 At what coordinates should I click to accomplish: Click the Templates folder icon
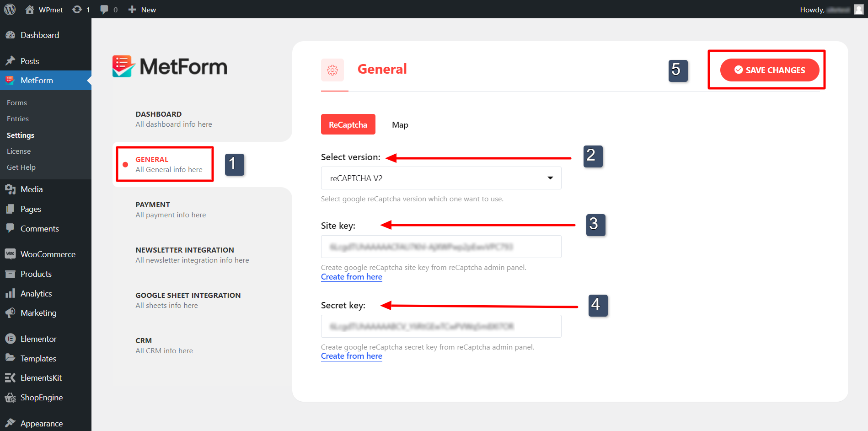coord(10,358)
